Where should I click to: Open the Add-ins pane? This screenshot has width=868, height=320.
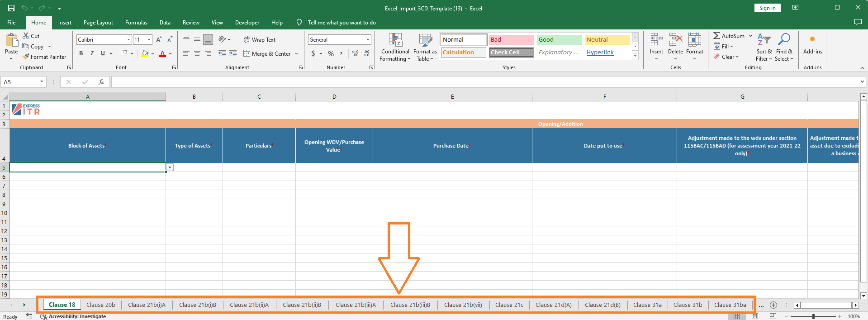click(813, 45)
